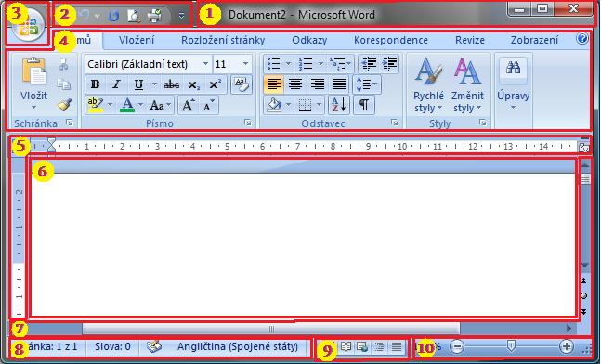Click the Sort A-Z icon
This screenshot has width=601, height=364.
point(339,105)
